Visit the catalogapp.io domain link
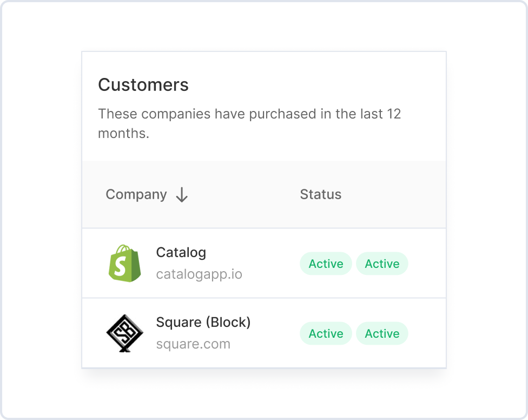Screen dimensions: 528x420 point(199,274)
